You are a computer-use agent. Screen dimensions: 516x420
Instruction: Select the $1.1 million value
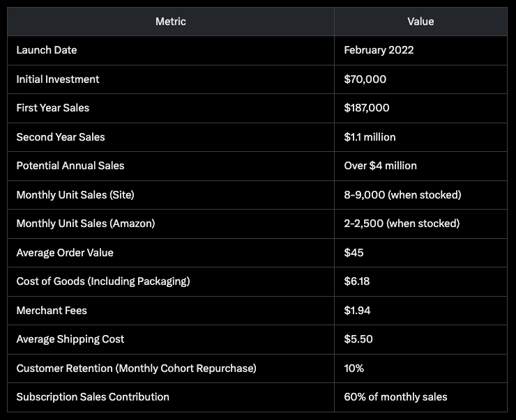[370, 137]
